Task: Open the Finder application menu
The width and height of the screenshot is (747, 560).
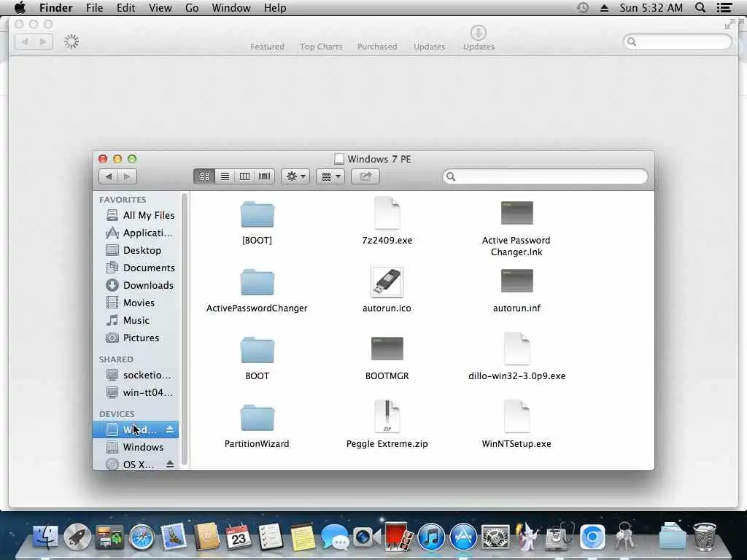Action: pos(55,7)
